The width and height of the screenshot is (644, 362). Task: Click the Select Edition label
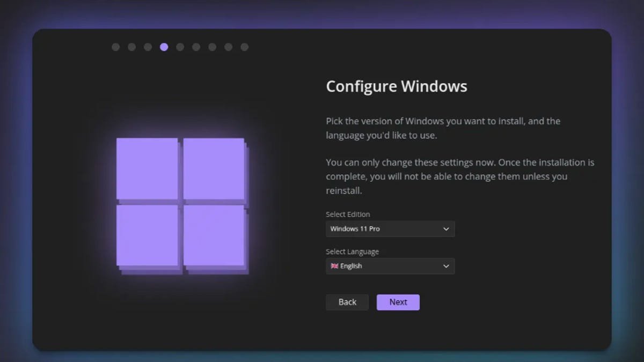coord(347,214)
